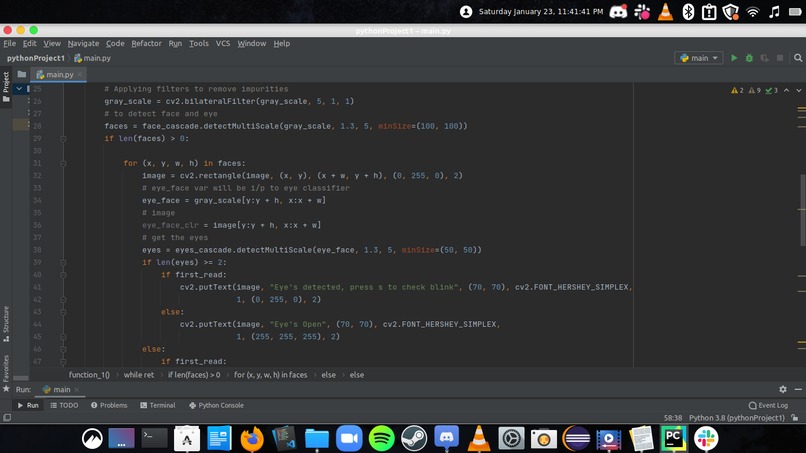The width and height of the screenshot is (806, 453).
Task: Open Spotify from the dock
Action: [x=381, y=439]
